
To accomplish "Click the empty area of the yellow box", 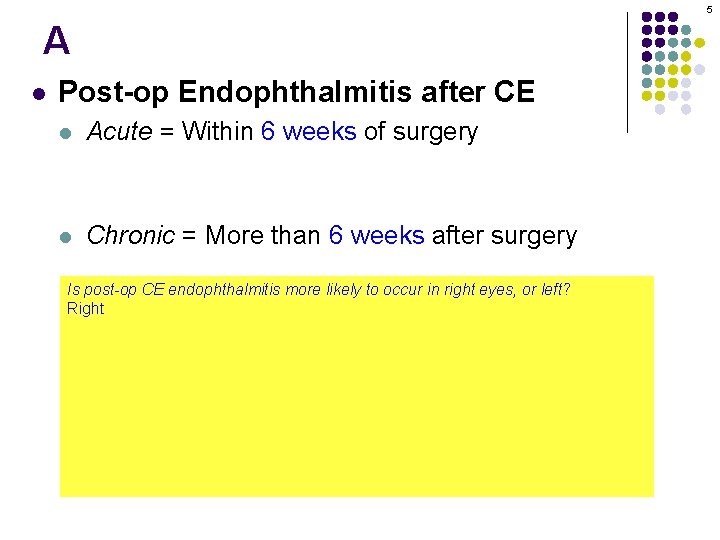I will pyautogui.click(x=356, y=410).
